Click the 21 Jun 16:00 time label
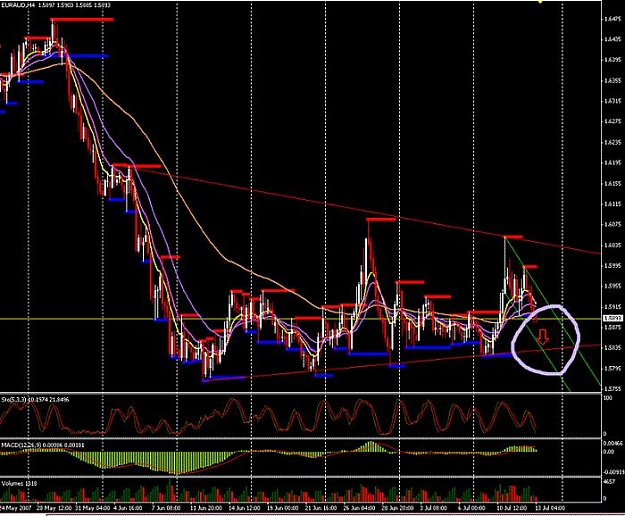625x516 pixels. [x=320, y=508]
